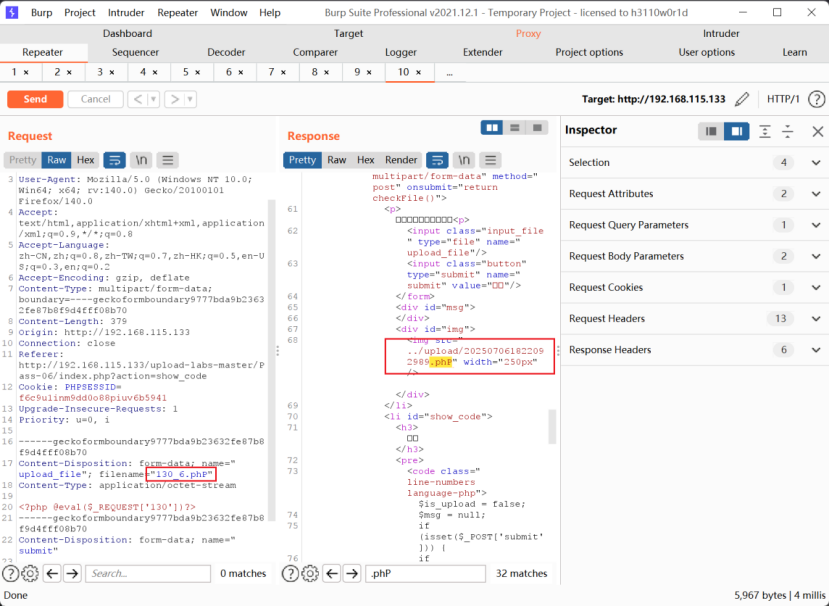Switch Request view to Hex
The height and width of the screenshot is (606, 830).
click(85, 160)
